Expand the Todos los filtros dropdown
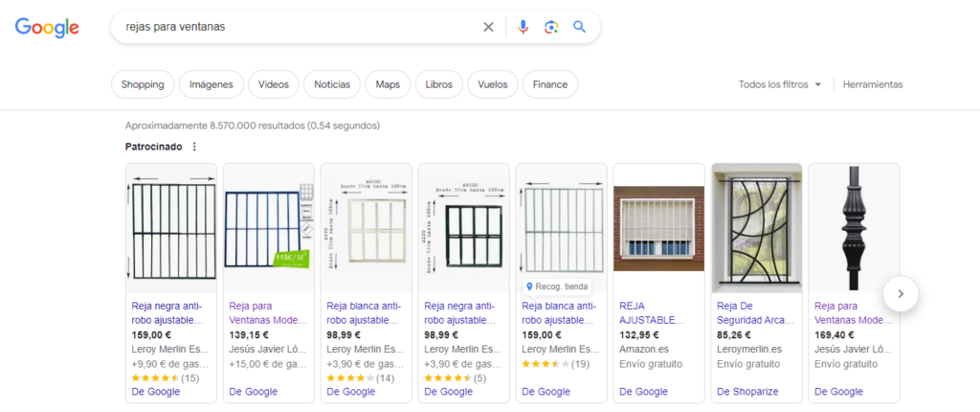This screenshot has width=980, height=412. [779, 84]
